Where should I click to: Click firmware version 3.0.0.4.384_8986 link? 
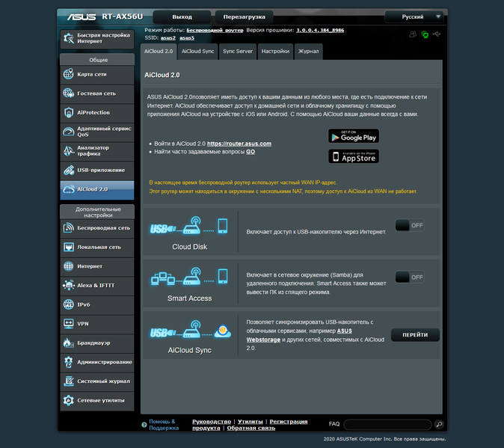(x=320, y=30)
